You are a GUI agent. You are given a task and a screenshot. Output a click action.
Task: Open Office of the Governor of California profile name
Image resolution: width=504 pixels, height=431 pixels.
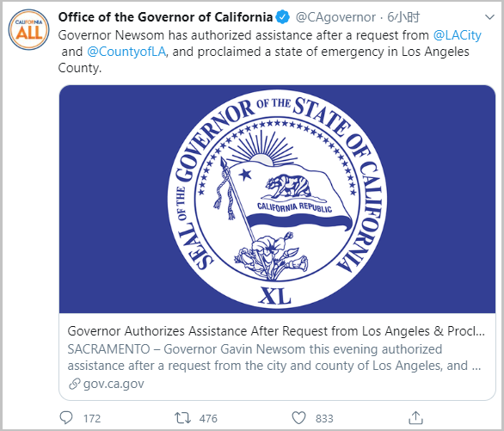click(165, 17)
